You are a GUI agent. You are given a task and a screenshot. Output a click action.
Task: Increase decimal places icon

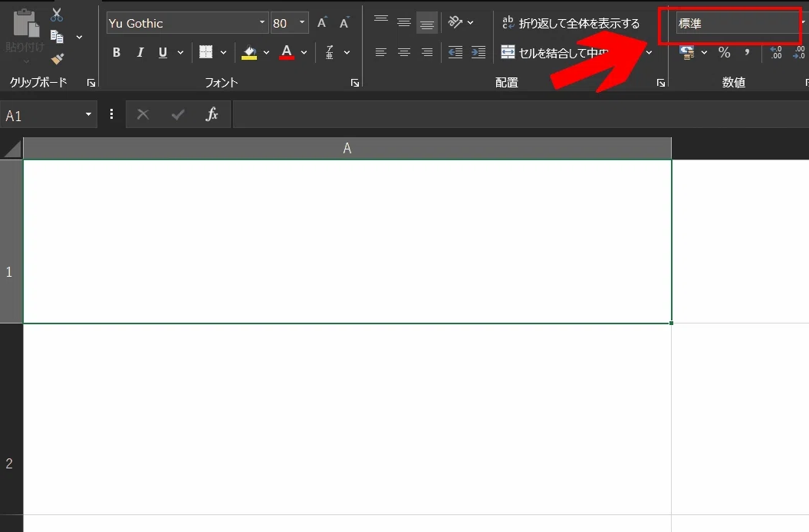pos(776,52)
